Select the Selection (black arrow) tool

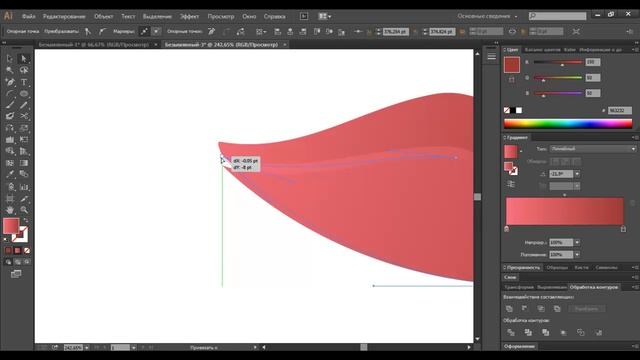(10, 59)
